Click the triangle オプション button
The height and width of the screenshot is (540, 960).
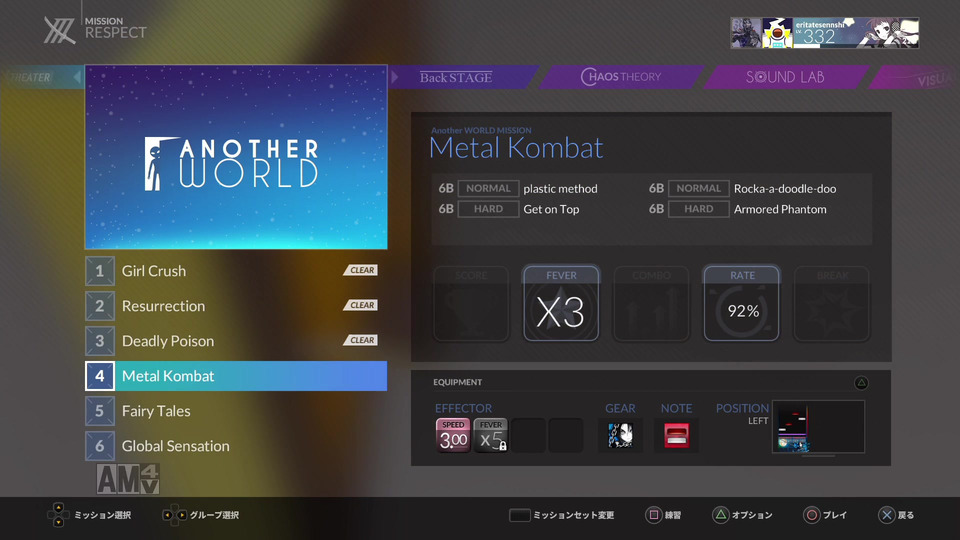click(743, 516)
